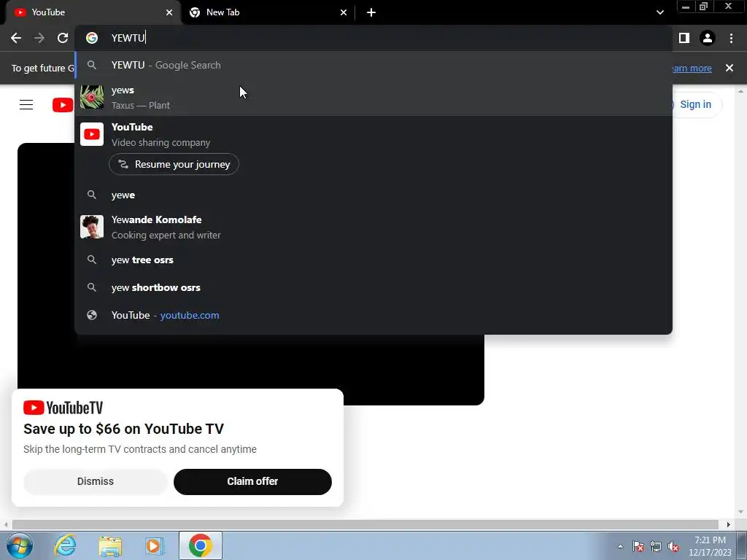Image resolution: width=747 pixels, height=560 pixels.
Task: Click the Yewande Komolafe portrait thumbnail
Action: (92, 227)
